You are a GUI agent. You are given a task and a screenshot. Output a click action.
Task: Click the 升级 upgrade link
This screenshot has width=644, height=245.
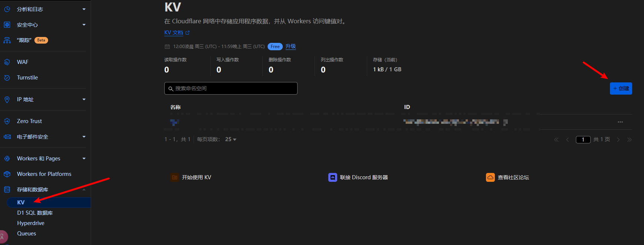(291, 46)
